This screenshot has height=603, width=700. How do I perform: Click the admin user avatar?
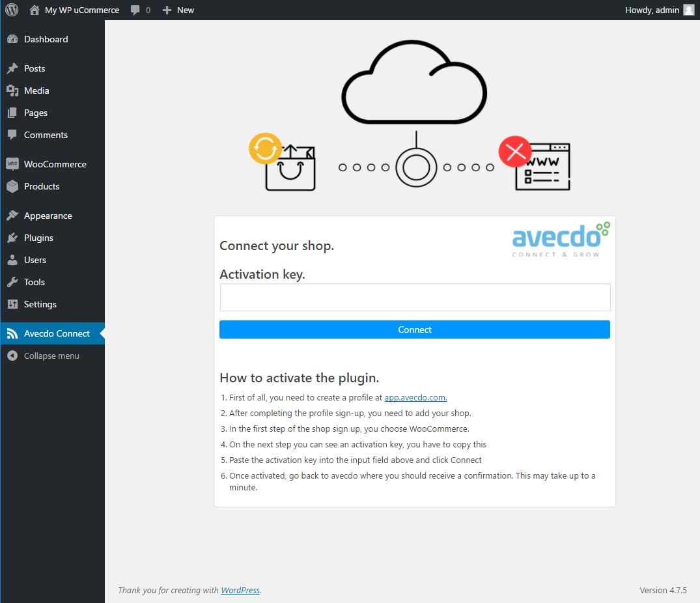tap(688, 10)
